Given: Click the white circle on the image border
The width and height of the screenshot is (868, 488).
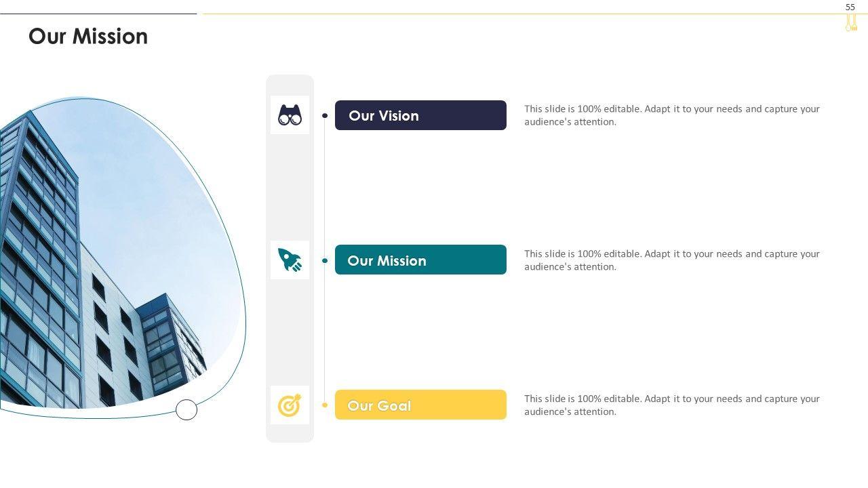Looking at the screenshot, I should (x=186, y=409).
